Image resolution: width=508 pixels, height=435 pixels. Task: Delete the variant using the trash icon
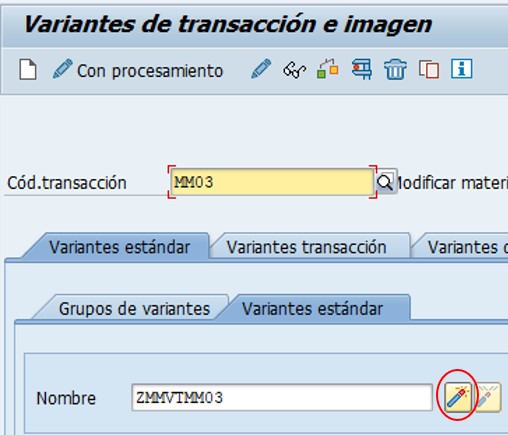click(395, 69)
